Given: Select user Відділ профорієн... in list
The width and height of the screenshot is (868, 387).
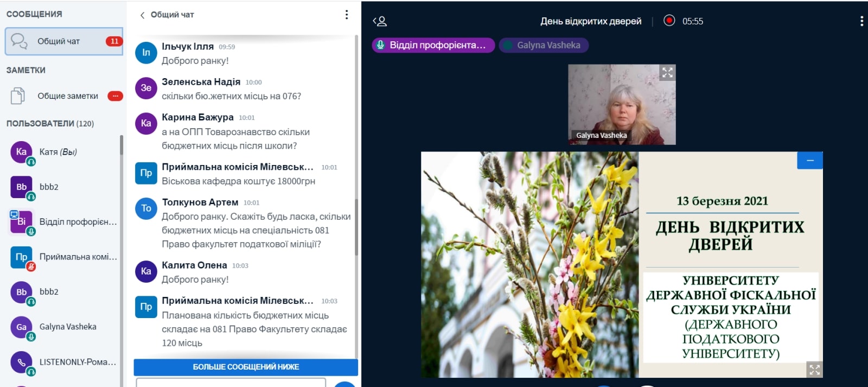Looking at the screenshot, I should [64, 222].
